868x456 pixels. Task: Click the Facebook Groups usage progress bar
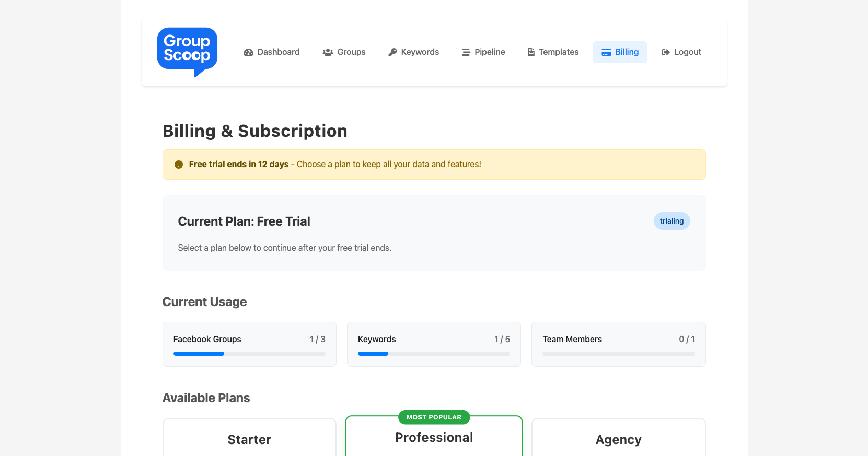pyautogui.click(x=249, y=354)
